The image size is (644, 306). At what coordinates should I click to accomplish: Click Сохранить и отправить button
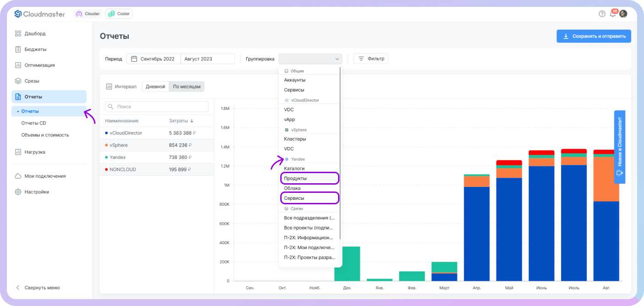click(x=594, y=36)
